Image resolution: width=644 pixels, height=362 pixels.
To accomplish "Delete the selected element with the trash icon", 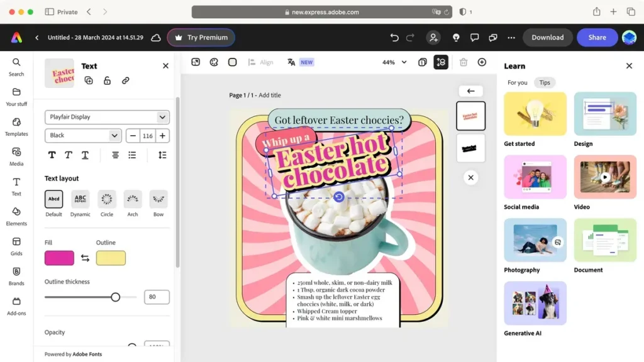I will tap(464, 62).
